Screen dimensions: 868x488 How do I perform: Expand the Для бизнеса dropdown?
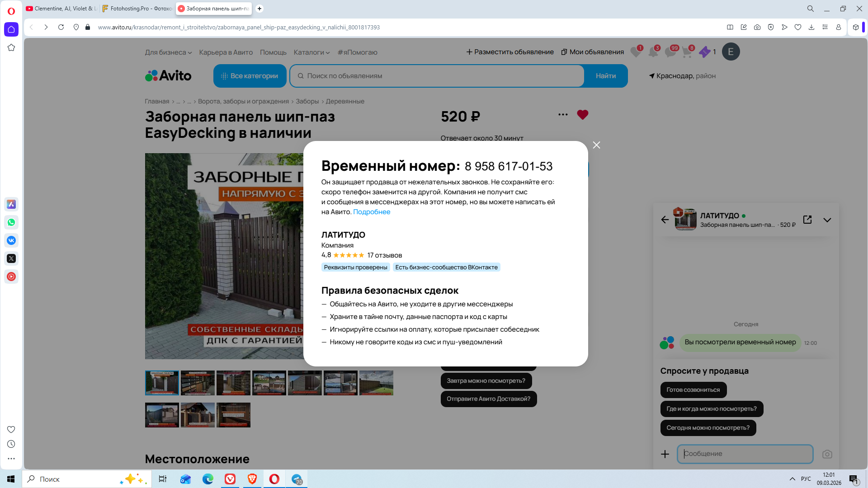(168, 52)
